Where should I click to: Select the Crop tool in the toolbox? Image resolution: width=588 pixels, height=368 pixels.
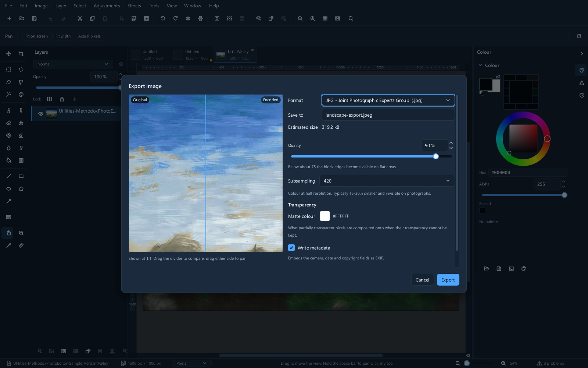[x=21, y=54]
